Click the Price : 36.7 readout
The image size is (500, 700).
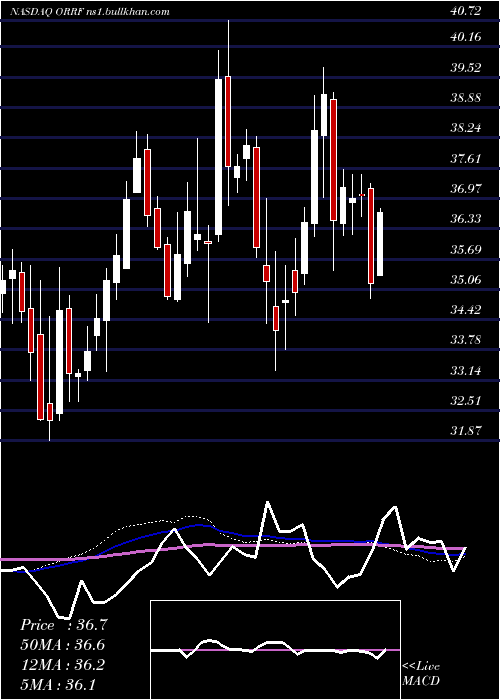[x=63, y=625]
